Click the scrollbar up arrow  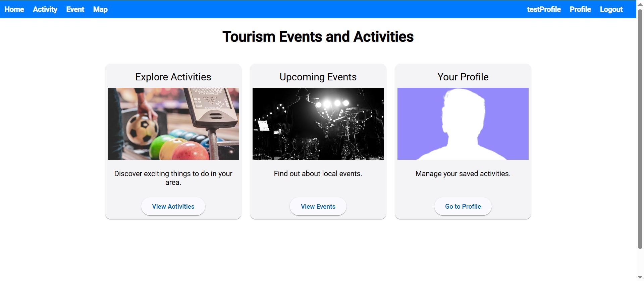[x=640, y=3]
